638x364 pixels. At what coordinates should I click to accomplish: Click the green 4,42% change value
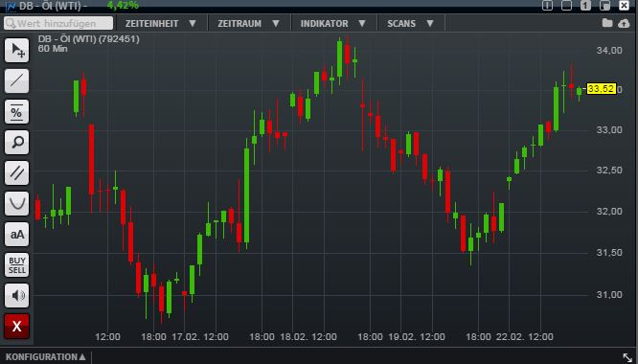click(x=123, y=6)
